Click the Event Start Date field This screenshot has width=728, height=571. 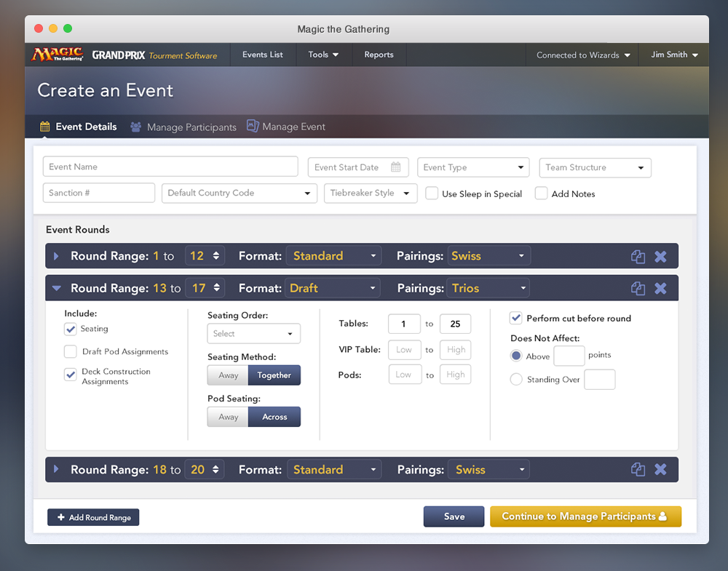coord(358,167)
